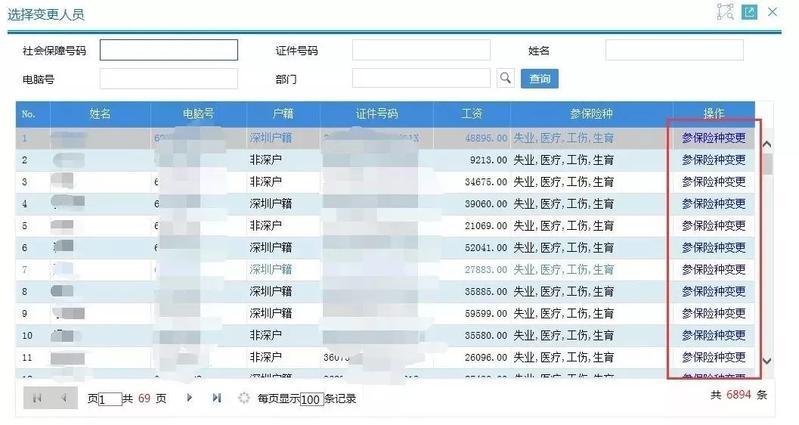Click the 操作 column header
The height and width of the screenshot is (425, 799).
pos(713,114)
